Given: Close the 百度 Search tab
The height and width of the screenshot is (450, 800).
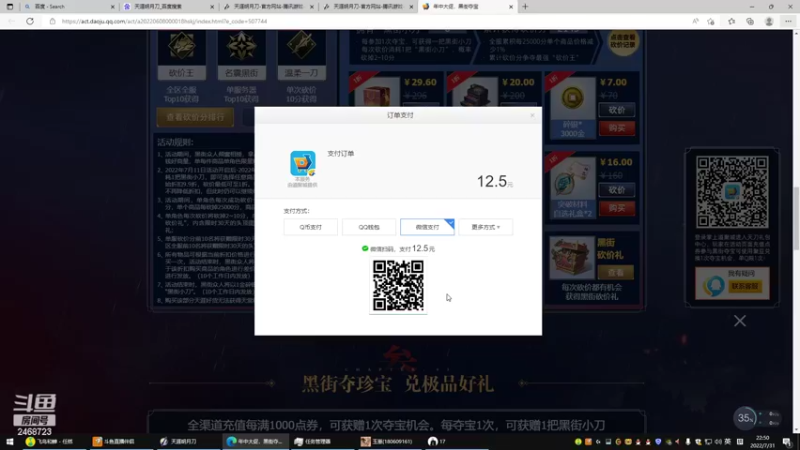Looking at the screenshot, I should tap(112, 7).
